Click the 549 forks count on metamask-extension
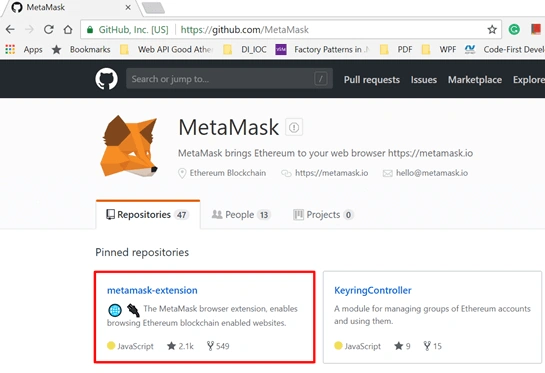This screenshot has height=373, width=545. coord(218,346)
